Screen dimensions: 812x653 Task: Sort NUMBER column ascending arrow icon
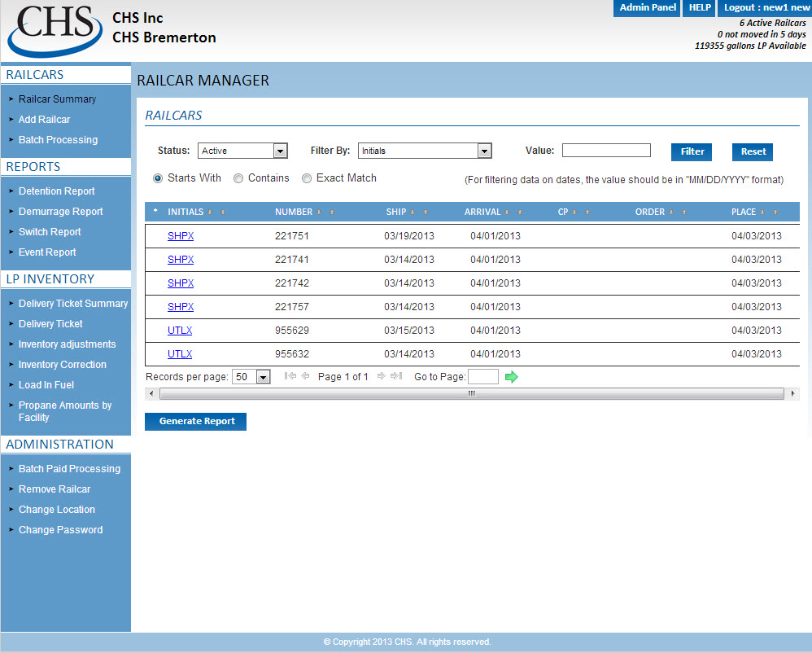[x=332, y=212]
